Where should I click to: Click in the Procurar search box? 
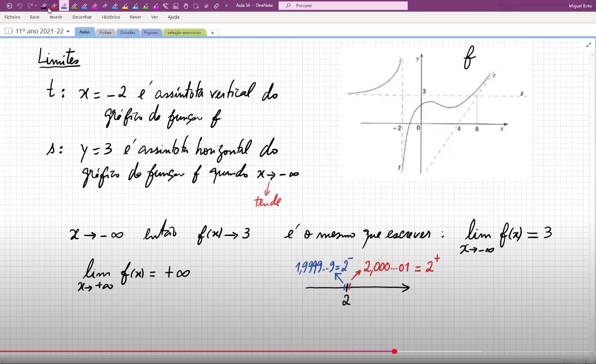(x=343, y=6)
